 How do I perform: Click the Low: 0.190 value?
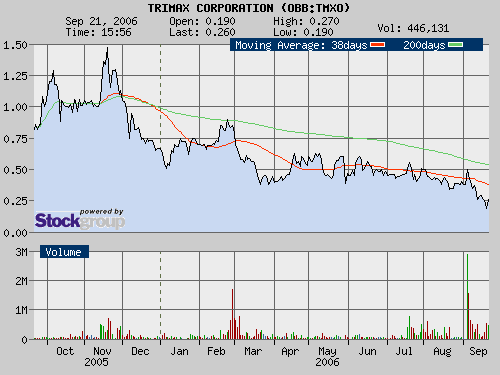(x=303, y=32)
